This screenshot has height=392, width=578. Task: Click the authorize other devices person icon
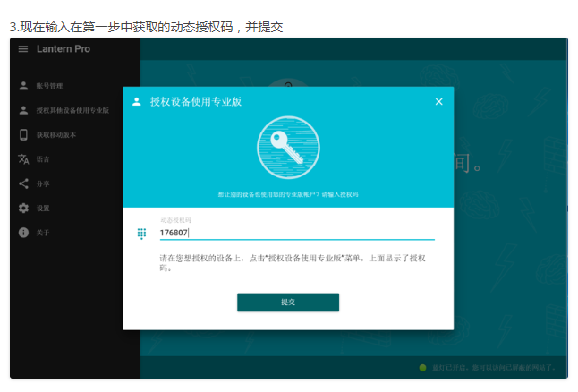[x=23, y=110]
